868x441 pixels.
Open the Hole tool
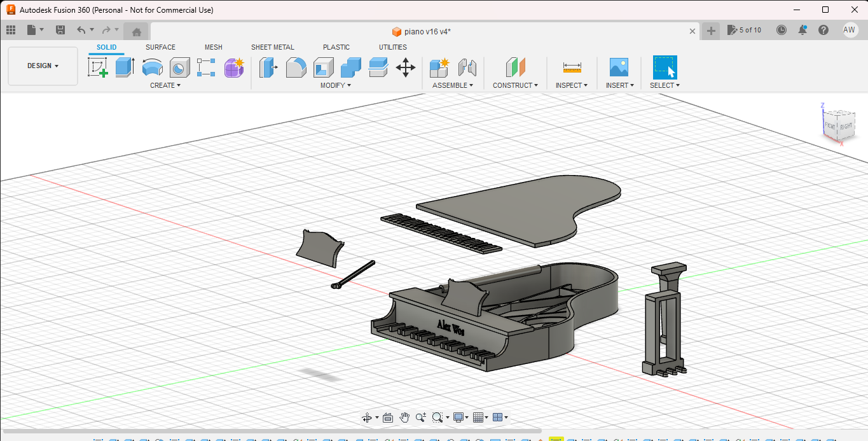tap(179, 67)
